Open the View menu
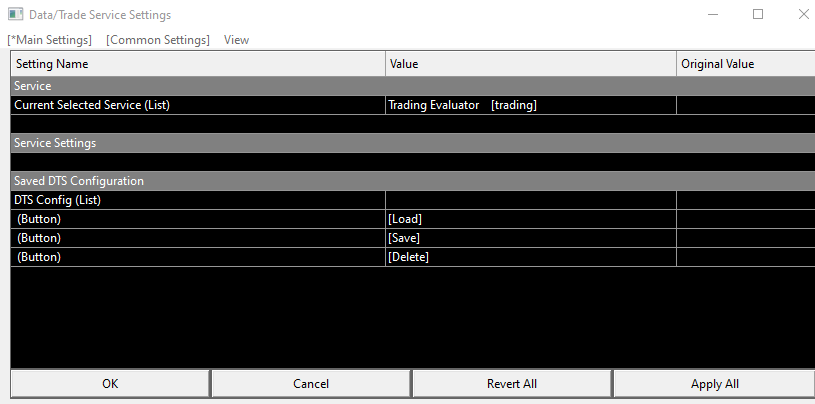Screen dimensions: 815x404 point(237,40)
